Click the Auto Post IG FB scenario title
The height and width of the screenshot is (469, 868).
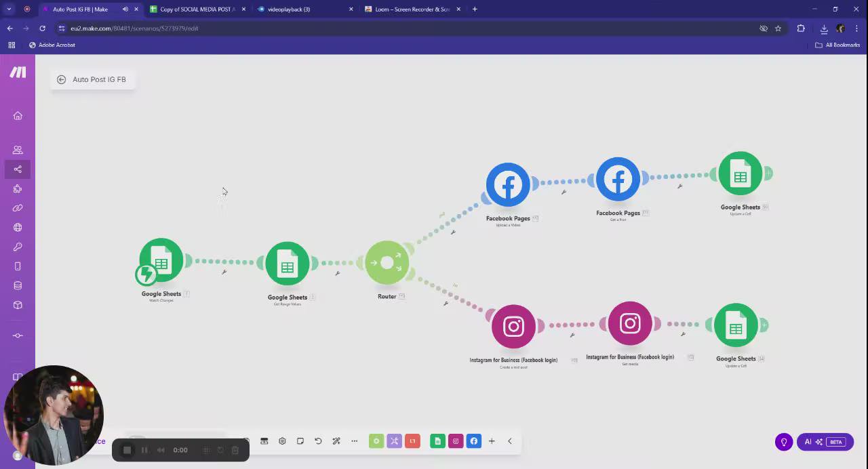point(99,79)
